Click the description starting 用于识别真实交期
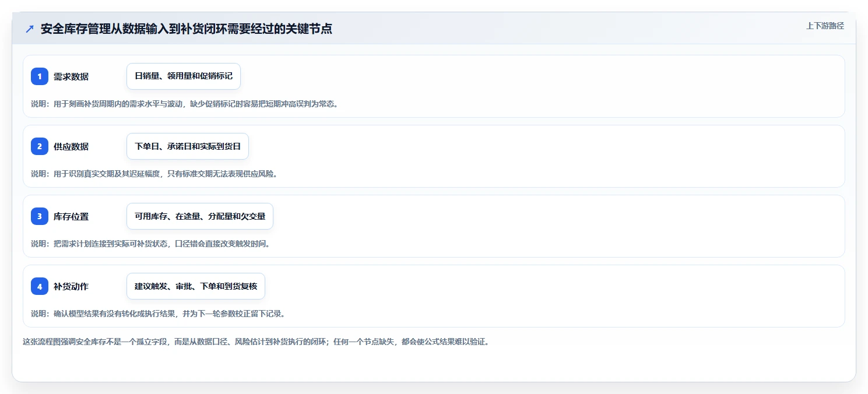The height and width of the screenshot is (394, 868). 154,174
